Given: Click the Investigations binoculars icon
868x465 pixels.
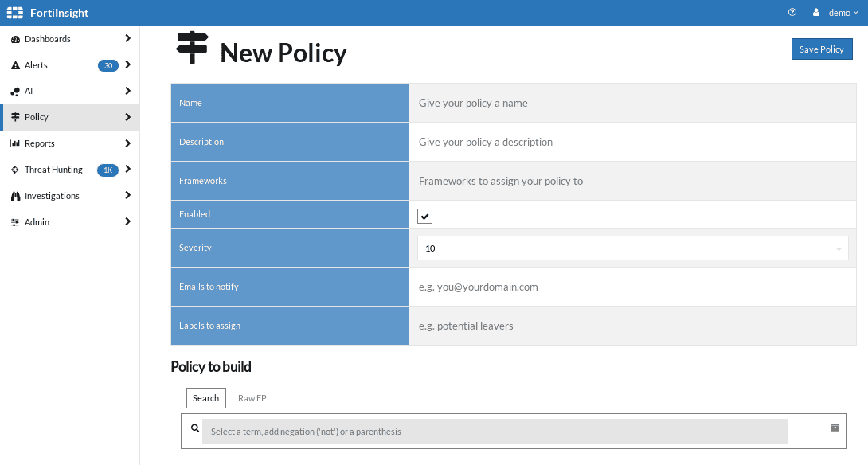Looking at the screenshot, I should (x=15, y=196).
